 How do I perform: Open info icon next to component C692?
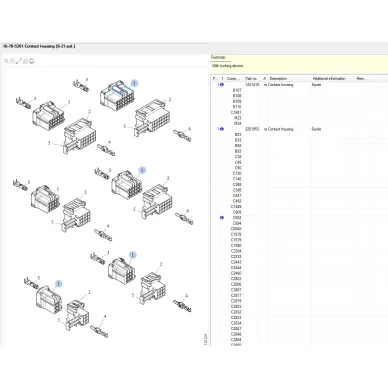pos(222,218)
